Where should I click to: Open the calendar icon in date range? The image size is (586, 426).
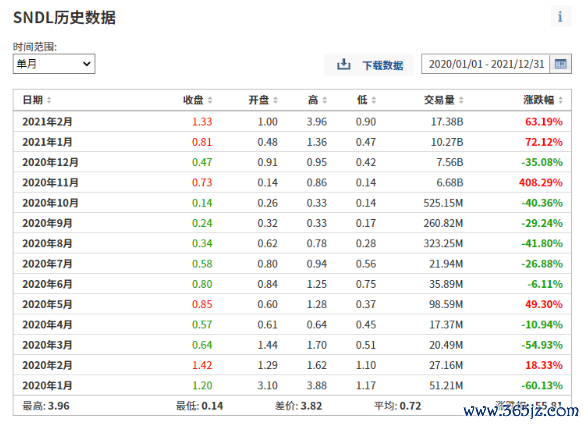point(561,64)
